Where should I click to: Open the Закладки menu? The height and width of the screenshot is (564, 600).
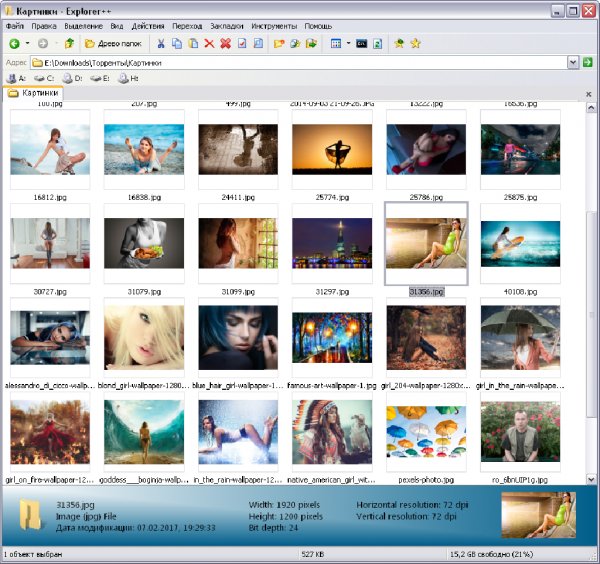[x=227, y=26]
